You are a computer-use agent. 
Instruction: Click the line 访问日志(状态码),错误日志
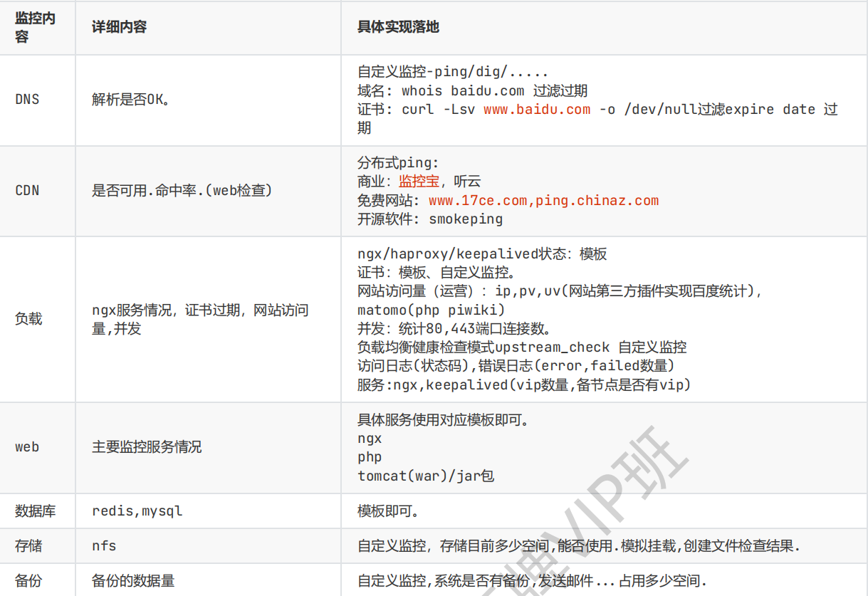click(516, 366)
